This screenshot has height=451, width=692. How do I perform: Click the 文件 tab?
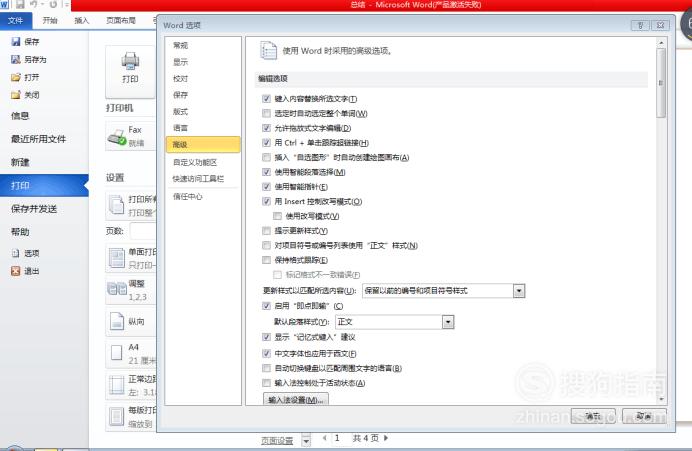[16, 20]
